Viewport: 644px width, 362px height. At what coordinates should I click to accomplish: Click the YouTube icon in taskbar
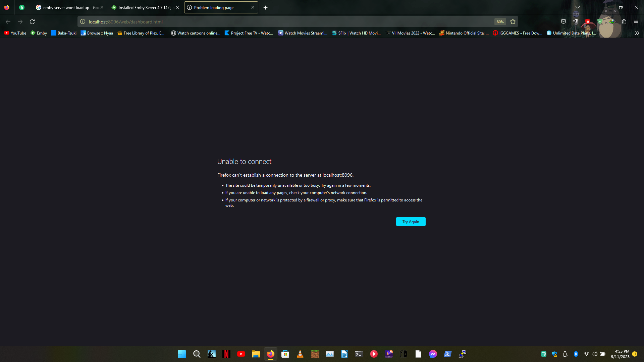240,354
